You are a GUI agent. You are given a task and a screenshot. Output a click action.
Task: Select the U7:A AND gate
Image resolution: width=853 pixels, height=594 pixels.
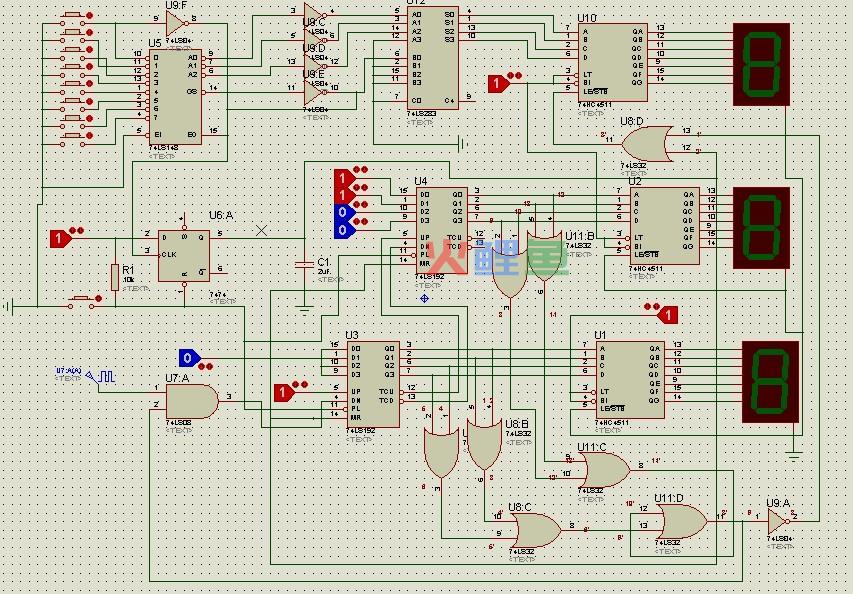191,401
